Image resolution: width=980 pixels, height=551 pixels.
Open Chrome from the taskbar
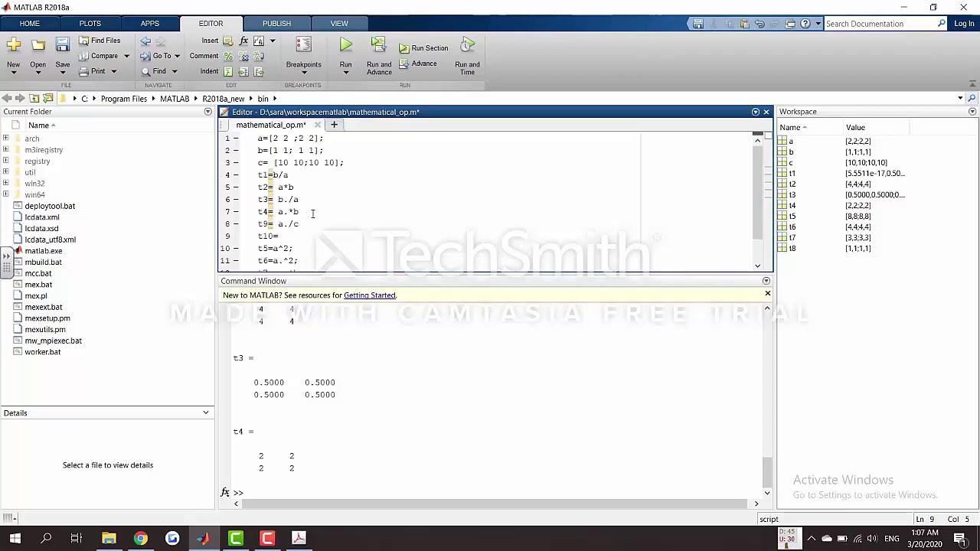click(140, 539)
